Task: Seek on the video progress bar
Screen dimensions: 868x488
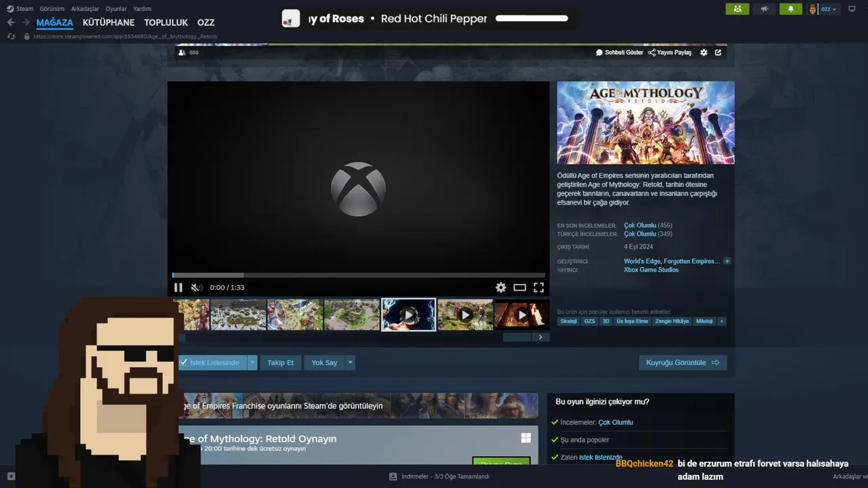Action: [358, 275]
